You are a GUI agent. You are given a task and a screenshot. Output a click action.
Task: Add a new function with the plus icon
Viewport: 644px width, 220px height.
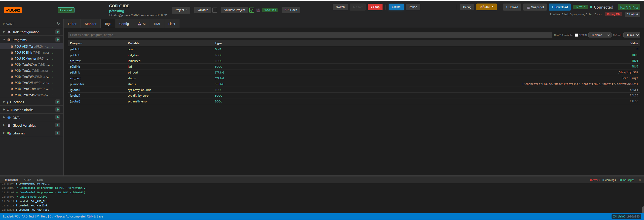(x=58, y=102)
